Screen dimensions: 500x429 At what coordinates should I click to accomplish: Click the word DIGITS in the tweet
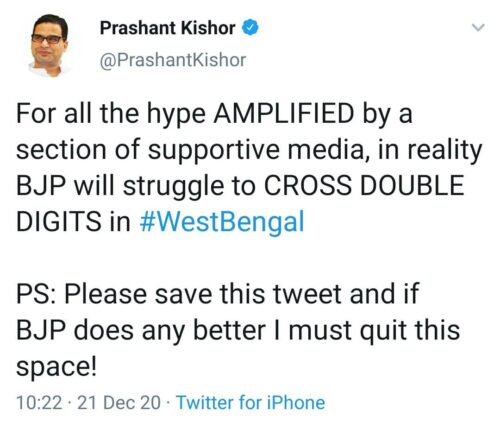click(58, 222)
